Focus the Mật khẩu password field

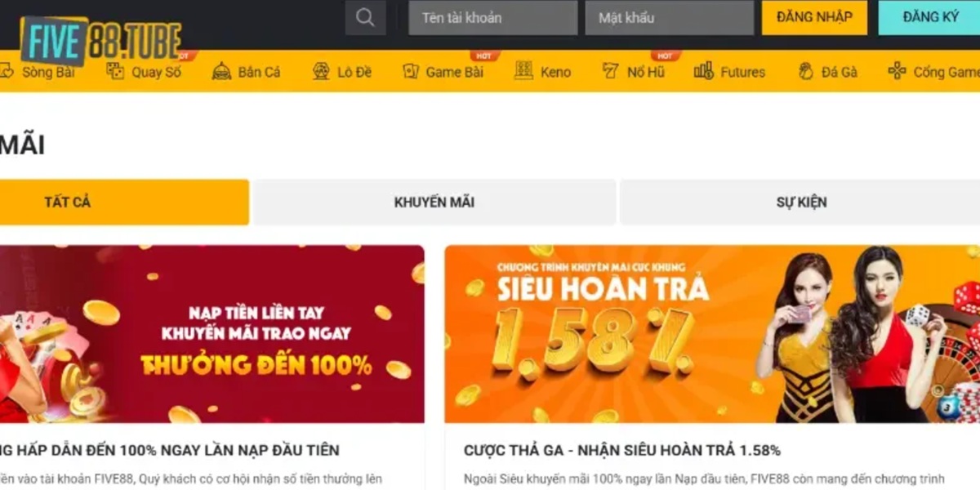click(x=669, y=17)
